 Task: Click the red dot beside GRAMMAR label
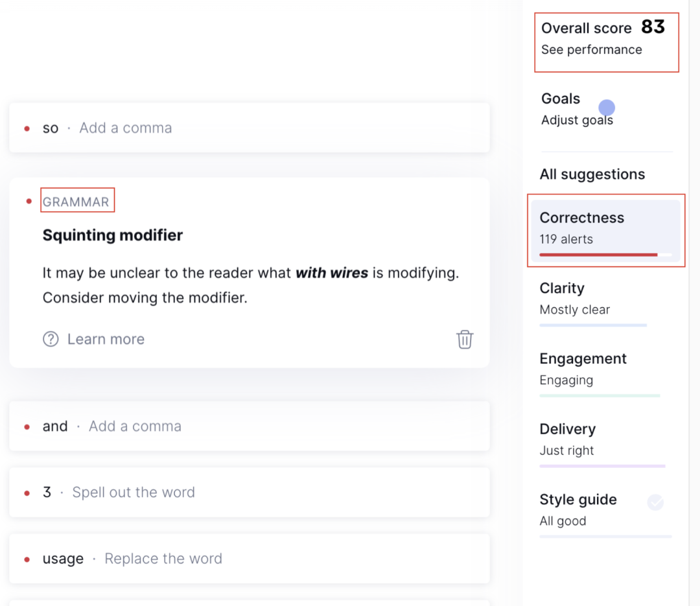(29, 202)
